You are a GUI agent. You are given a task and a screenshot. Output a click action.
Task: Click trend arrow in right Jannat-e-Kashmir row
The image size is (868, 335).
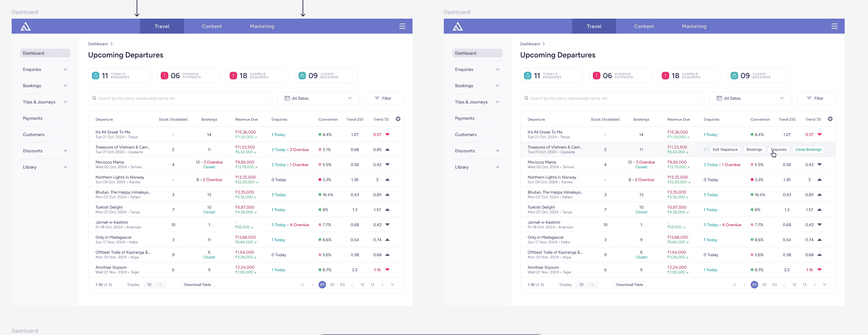(820, 225)
